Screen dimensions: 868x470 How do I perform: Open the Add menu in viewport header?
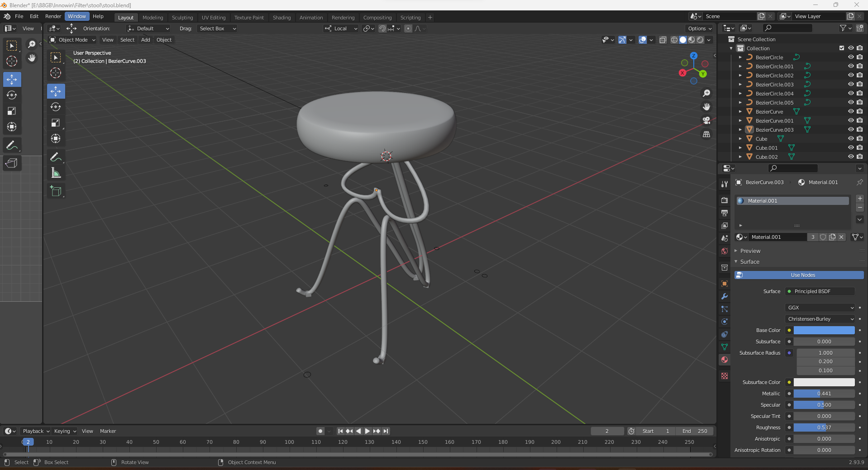tap(145, 40)
